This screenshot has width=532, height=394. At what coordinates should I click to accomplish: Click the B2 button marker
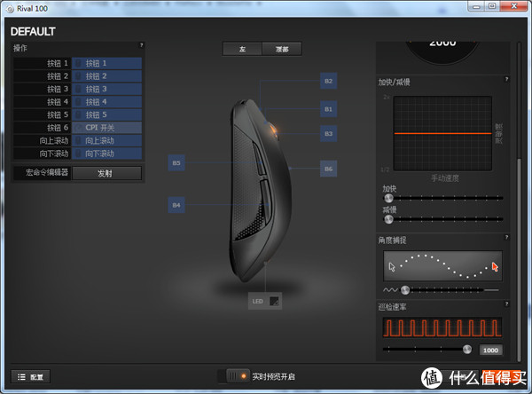328,81
